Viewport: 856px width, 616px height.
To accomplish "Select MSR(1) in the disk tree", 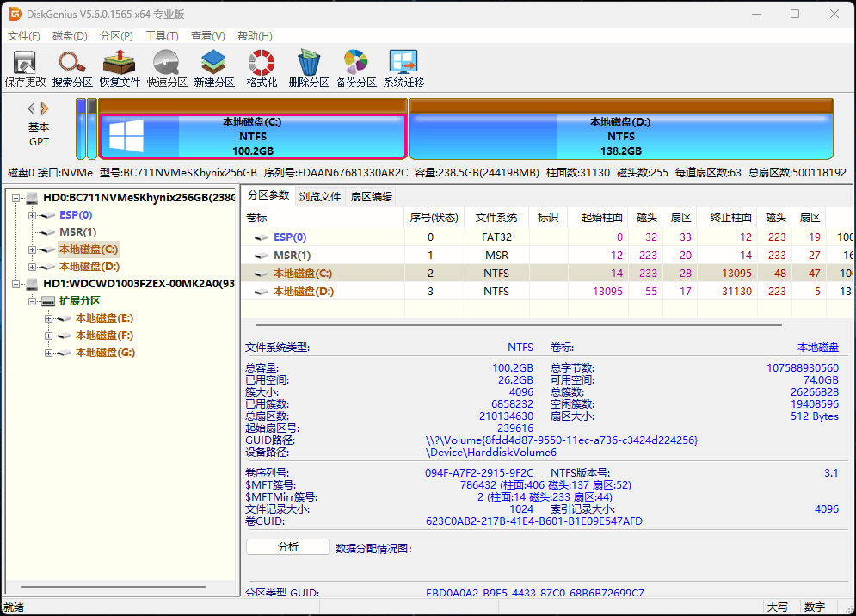I will [78, 232].
